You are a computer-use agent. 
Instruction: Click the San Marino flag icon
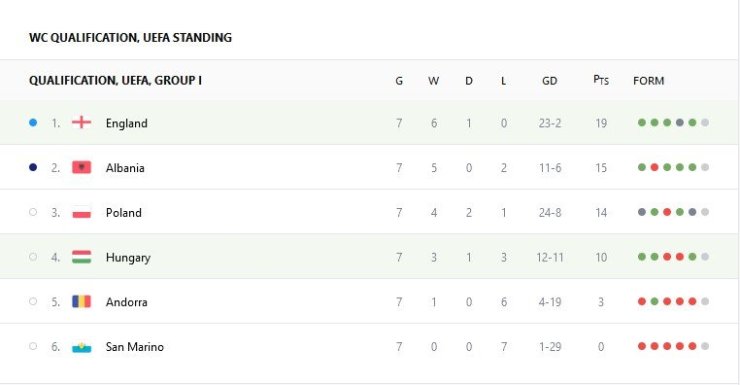[x=81, y=347]
